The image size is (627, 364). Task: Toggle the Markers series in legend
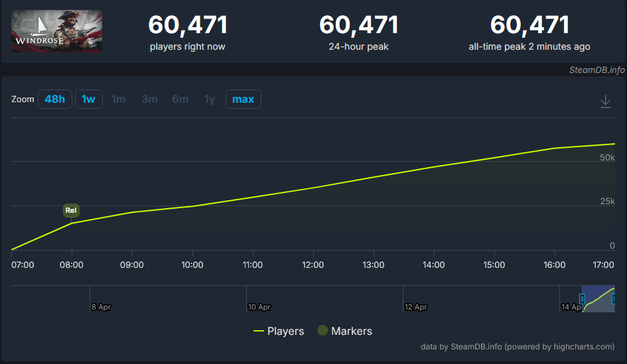point(344,331)
